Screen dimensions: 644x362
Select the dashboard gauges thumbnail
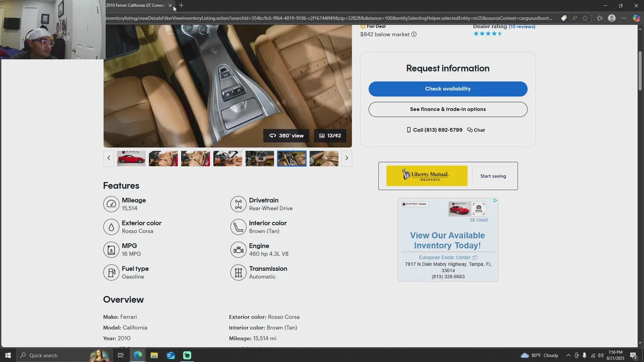point(260,158)
